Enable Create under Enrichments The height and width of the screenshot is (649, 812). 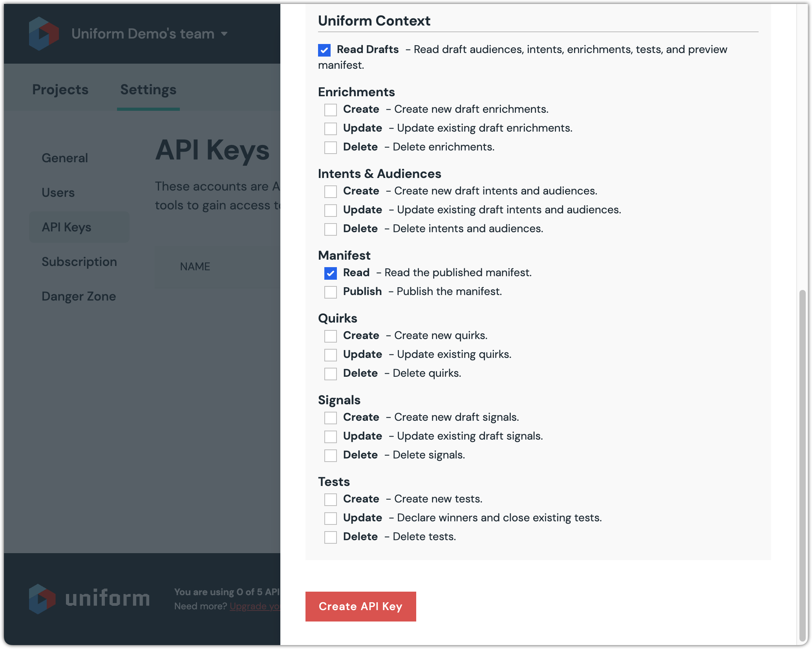coord(331,110)
